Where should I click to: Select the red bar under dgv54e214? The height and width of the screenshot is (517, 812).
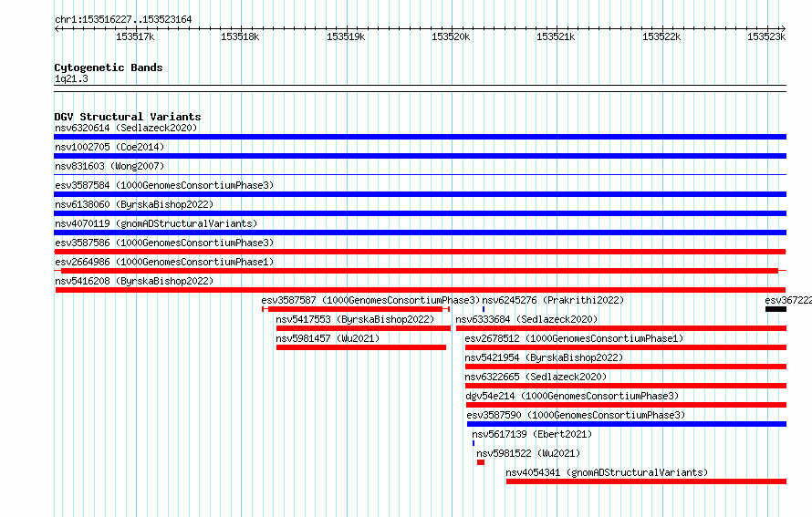click(x=627, y=405)
